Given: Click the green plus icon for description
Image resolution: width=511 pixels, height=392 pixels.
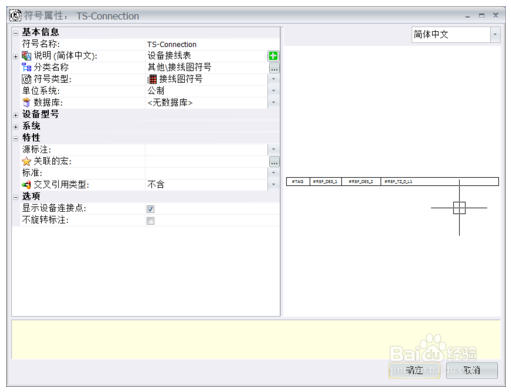Looking at the screenshot, I should (273, 56).
